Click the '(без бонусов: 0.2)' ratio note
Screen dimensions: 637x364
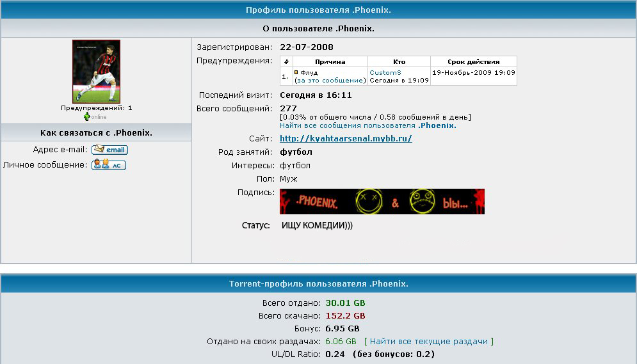[x=394, y=354]
